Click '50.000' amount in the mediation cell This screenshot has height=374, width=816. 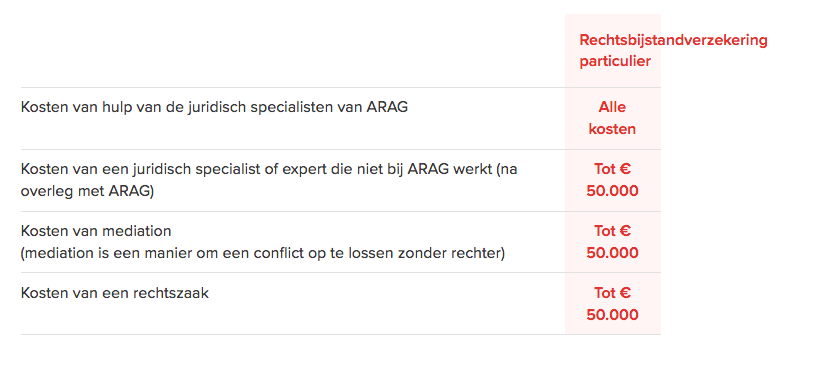tap(612, 253)
